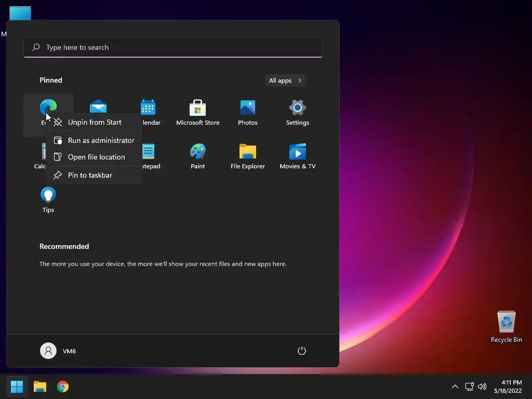Open the Calendar pinned app

coord(148,113)
